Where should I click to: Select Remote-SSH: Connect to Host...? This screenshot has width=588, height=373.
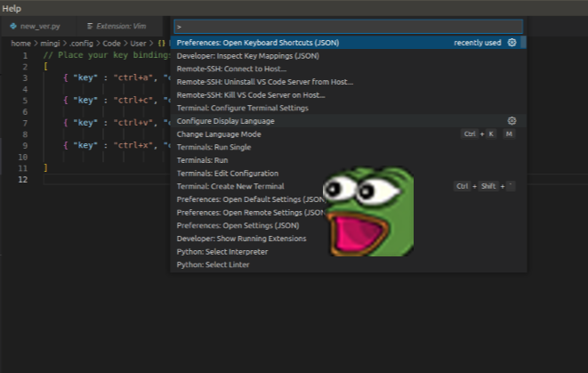[x=349, y=69]
